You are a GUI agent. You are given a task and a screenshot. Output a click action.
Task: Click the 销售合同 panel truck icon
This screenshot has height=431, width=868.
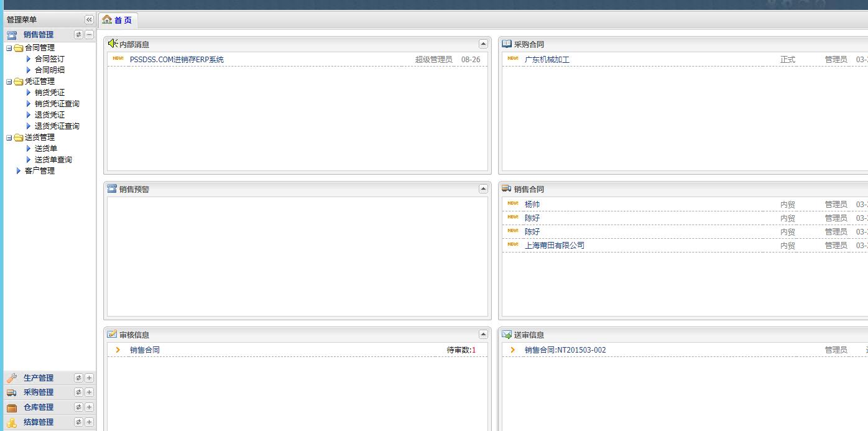point(507,189)
